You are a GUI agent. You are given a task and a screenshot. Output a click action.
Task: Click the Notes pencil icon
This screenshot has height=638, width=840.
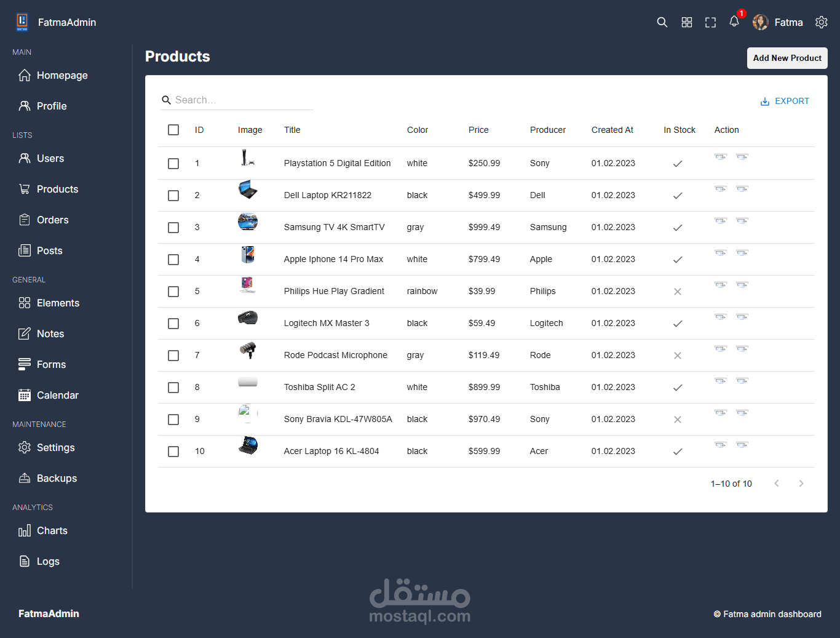pyautogui.click(x=25, y=333)
